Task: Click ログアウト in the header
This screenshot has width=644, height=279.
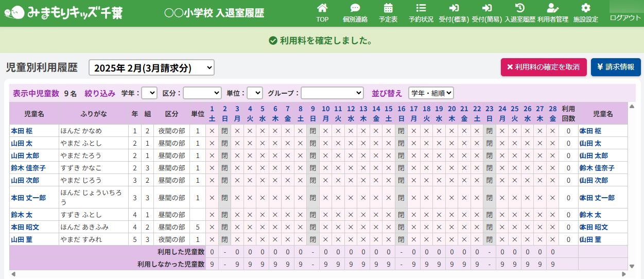Action: click(625, 18)
